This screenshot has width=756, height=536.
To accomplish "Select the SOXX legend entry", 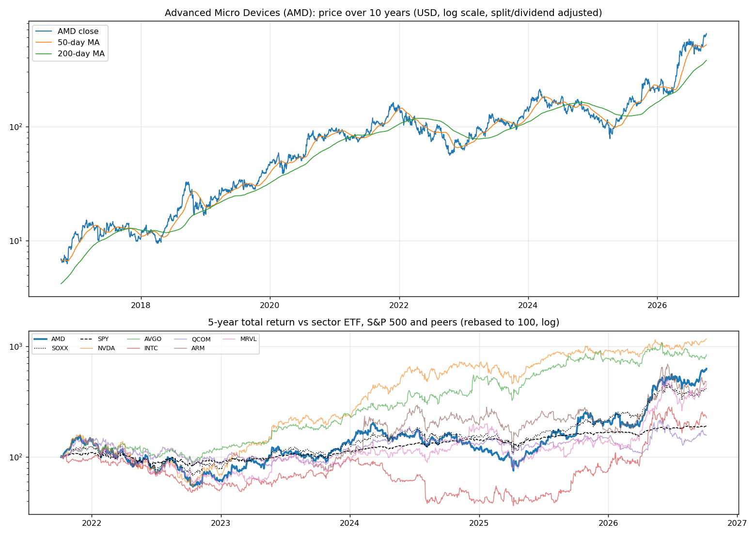I will [x=51, y=348].
